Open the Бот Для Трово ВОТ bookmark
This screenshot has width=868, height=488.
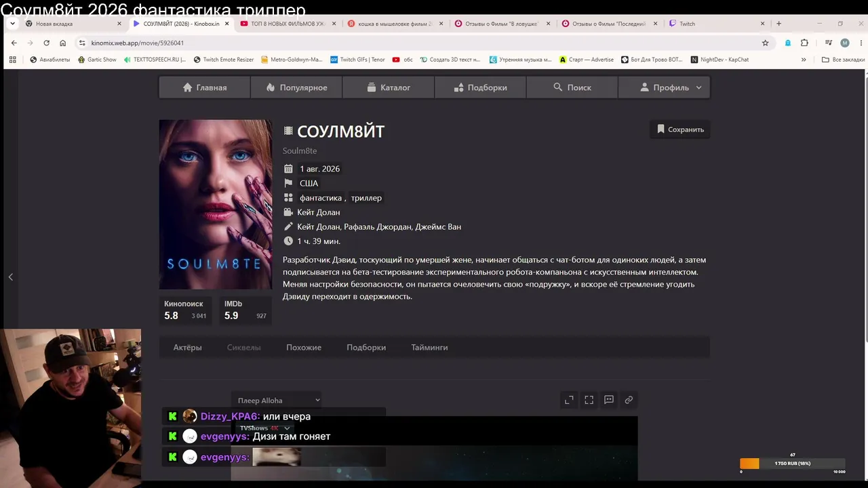tap(652, 60)
